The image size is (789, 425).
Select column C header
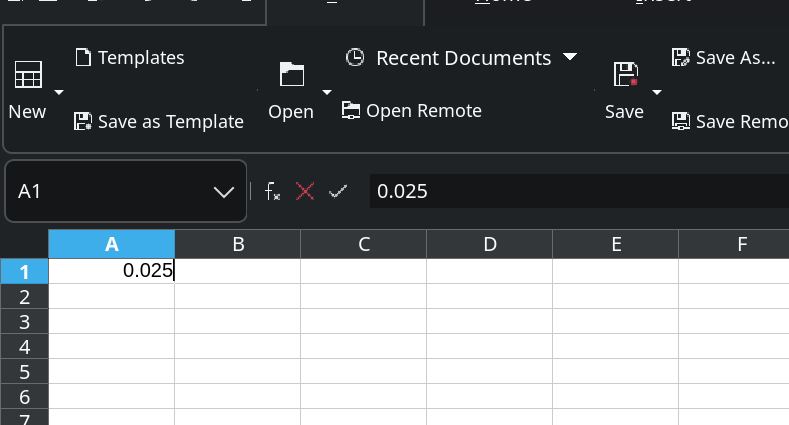[364, 244]
